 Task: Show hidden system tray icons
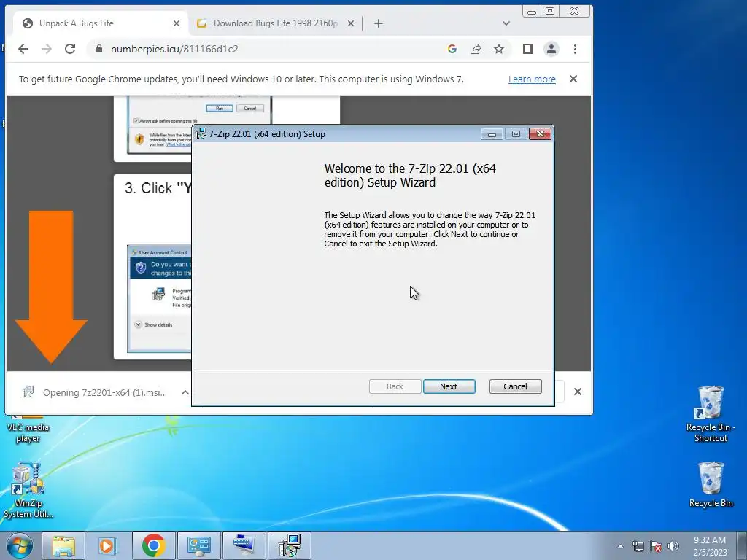[620, 546]
